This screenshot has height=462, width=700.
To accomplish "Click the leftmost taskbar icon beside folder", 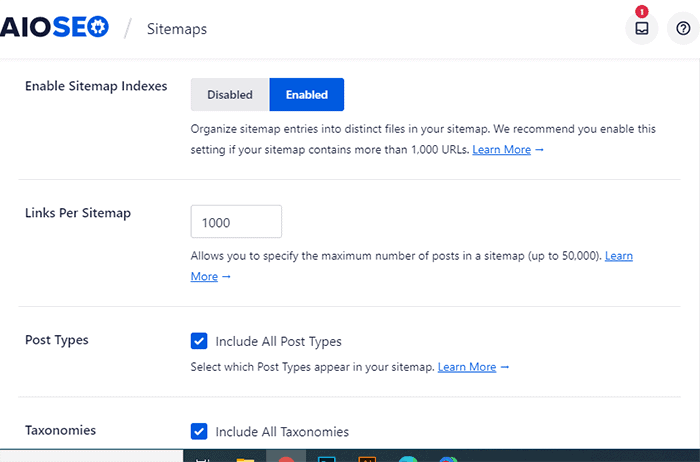I will pyautogui.click(x=201, y=456).
